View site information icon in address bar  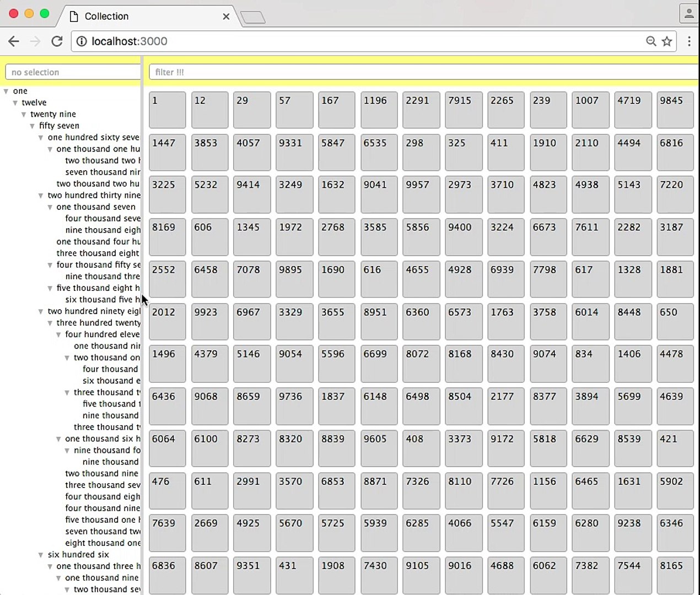coord(82,41)
